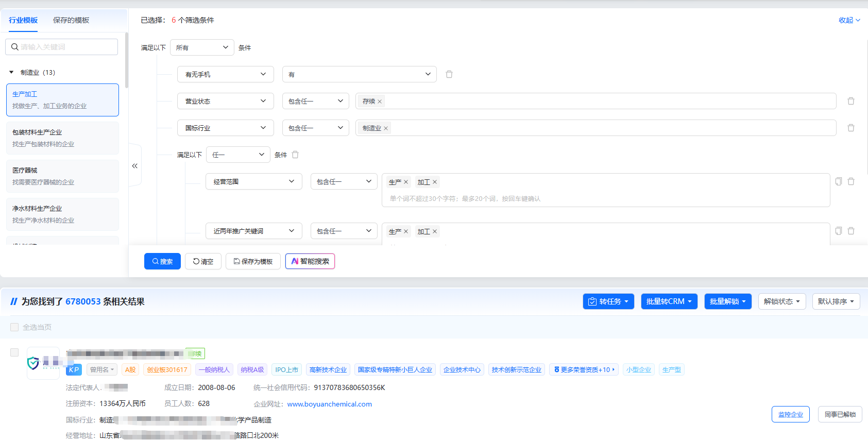Screen dimensions: 868x440
Task: Launch 智能搜索
Action: (310, 261)
